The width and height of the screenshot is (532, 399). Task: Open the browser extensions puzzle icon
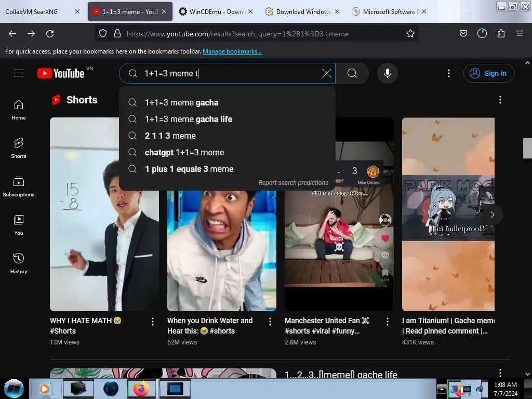pos(501,33)
